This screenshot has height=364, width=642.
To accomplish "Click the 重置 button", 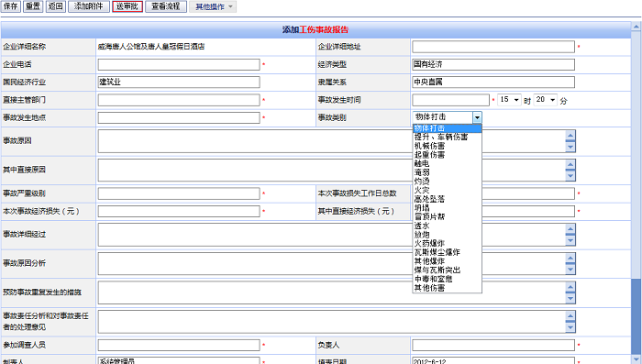I will pyautogui.click(x=33, y=6).
